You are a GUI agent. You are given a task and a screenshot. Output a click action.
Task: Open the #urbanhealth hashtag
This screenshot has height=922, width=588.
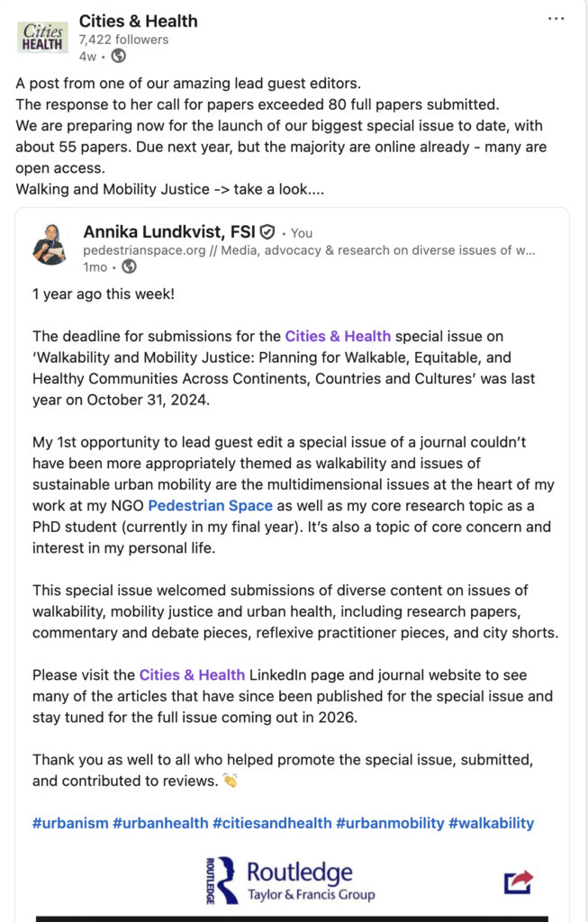[160, 823]
